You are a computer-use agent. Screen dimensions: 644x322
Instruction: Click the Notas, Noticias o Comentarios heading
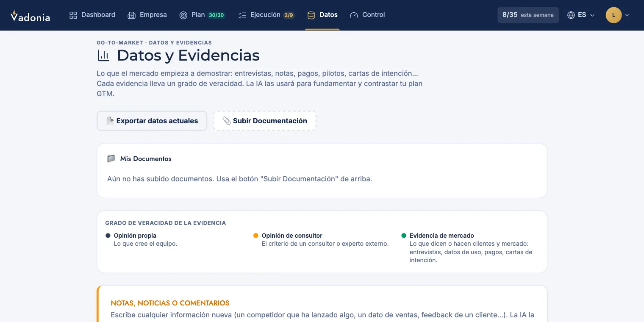click(x=170, y=303)
